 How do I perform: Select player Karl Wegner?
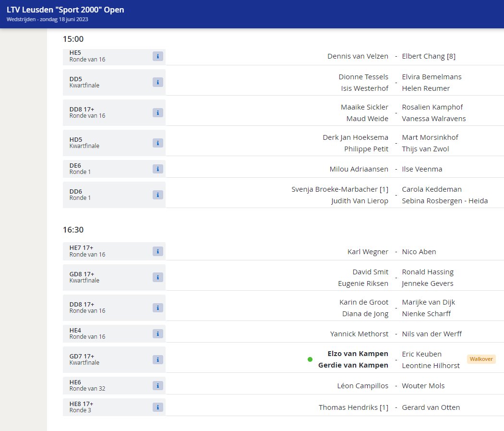(x=368, y=252)
